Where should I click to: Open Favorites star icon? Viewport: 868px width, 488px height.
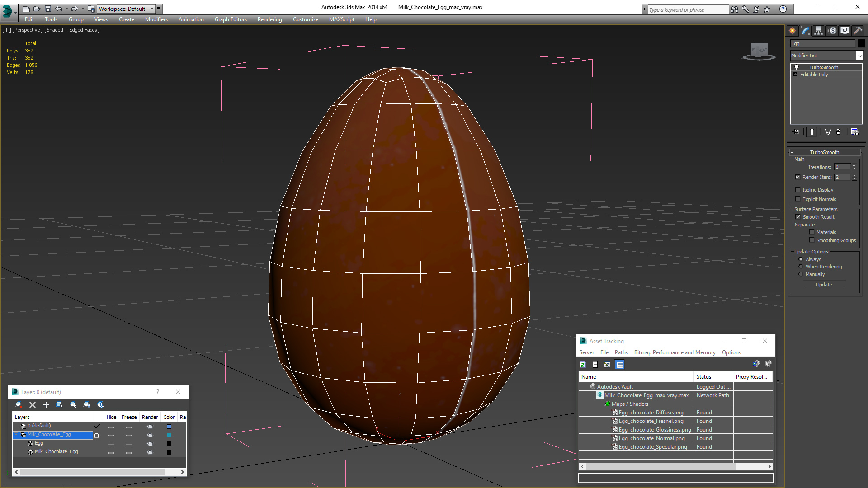coord(767,9)
